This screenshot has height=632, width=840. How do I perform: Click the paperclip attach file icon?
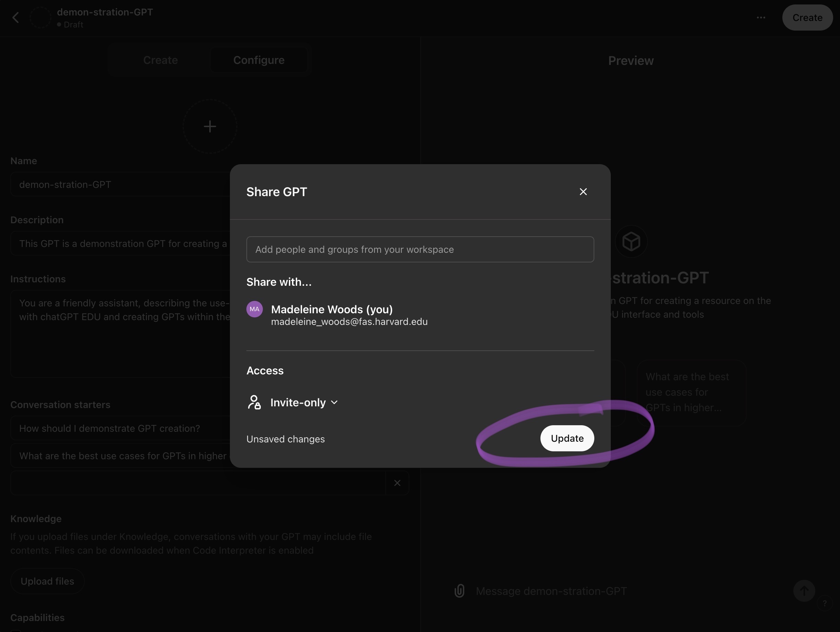[459, 590]
